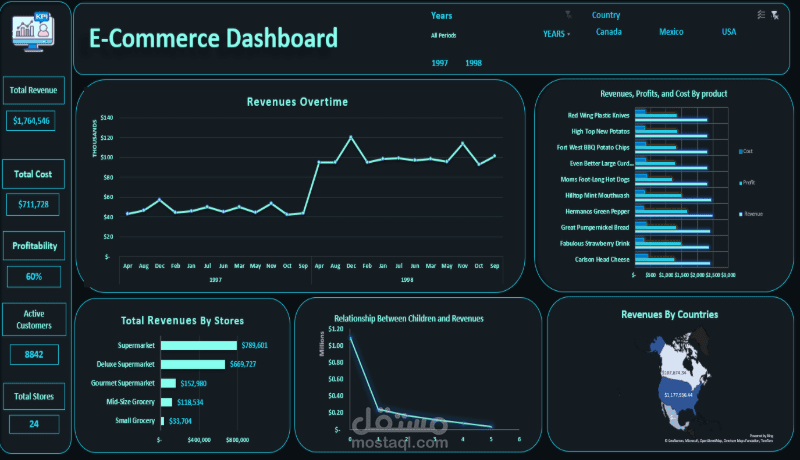This screenshot has width=800, height=460.
Task: Click the Fabulous Strawberry Drink label
Action: click(x=594, y=244)
